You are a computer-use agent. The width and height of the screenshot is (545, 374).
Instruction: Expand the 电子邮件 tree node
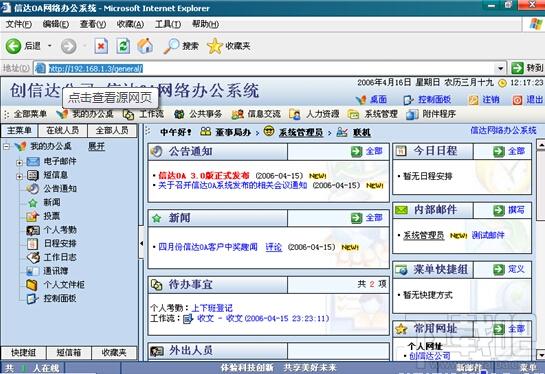pos(19,162)
